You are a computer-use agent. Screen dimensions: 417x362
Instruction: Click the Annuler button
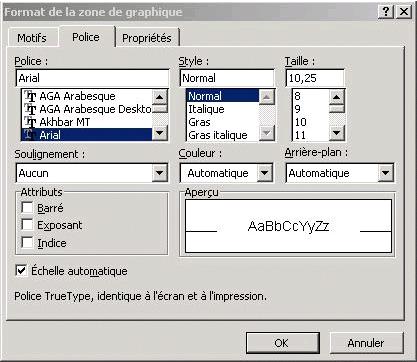366,343
